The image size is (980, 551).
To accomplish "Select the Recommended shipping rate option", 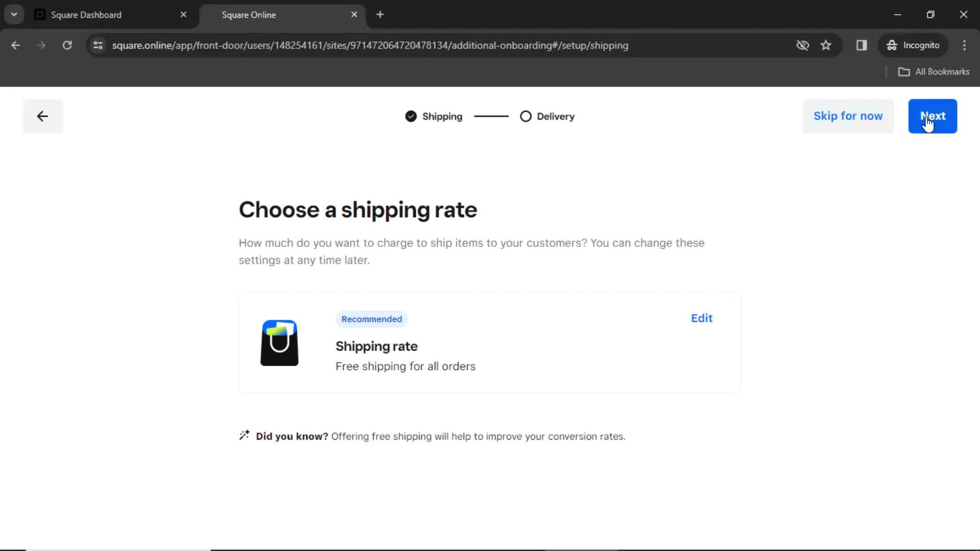I will tap(489, 342).
